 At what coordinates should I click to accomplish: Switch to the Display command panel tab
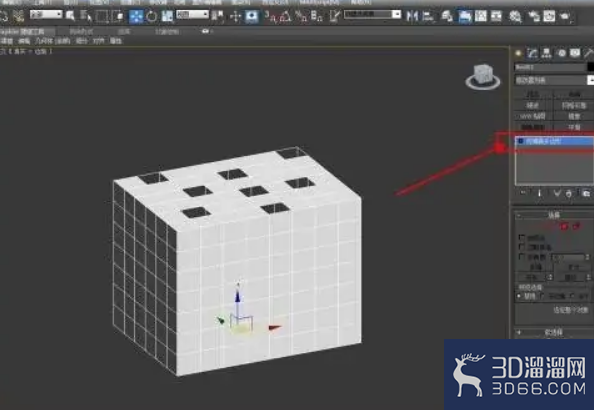[x=575, y=53]
